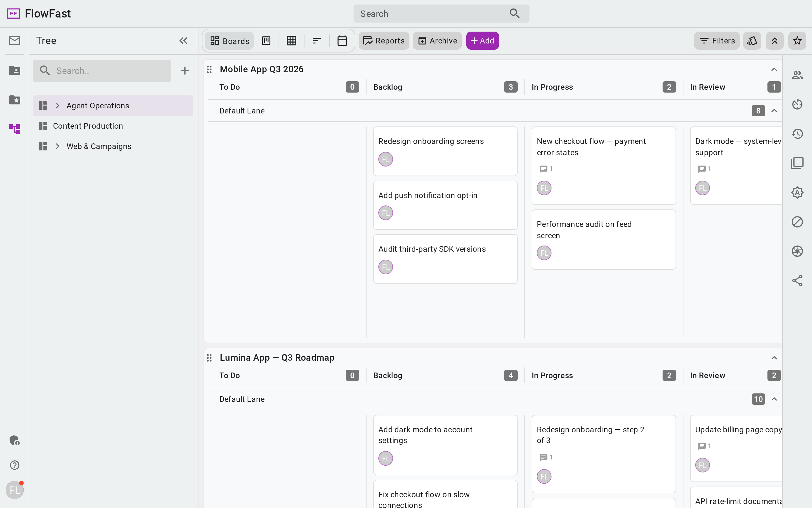The width and height of the screenshot is (812, 508).
Task: Open the starred folder icon in left rail
Action: 14,100
